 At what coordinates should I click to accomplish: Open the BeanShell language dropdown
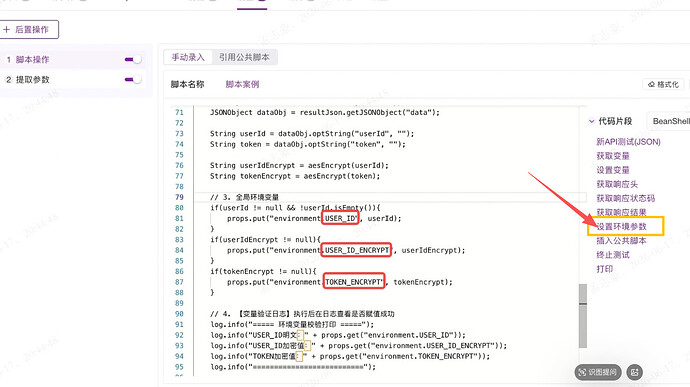pyautogui.click(x=669, y=121)
